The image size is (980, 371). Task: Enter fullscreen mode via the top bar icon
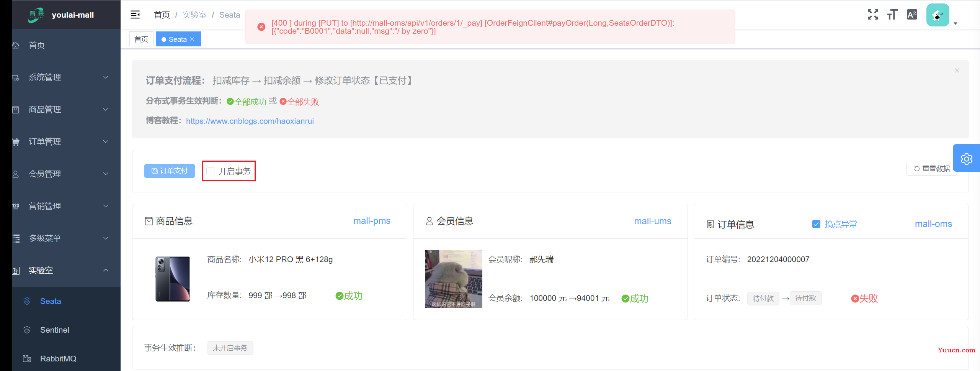(x=873, y=15)
